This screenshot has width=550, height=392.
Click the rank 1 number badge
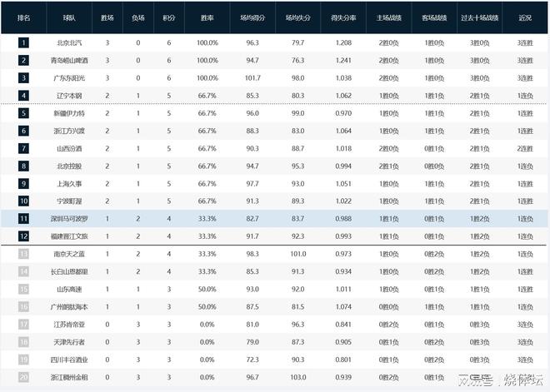pos(23,42)
